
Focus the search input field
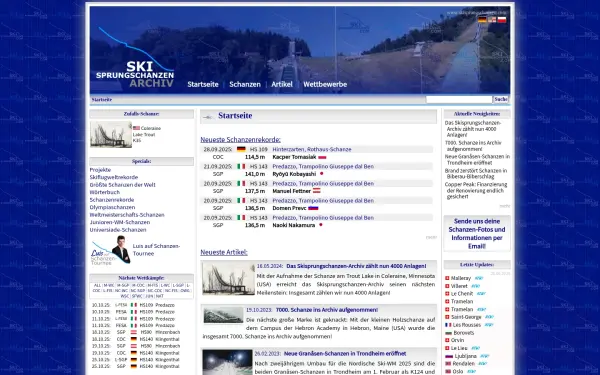coord(459,99)
